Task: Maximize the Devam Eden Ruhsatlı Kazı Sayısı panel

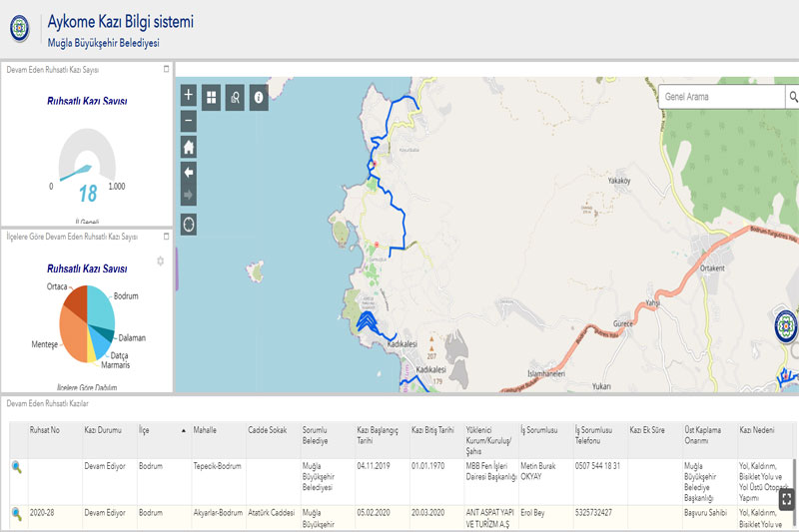Action: click(166, 69)
